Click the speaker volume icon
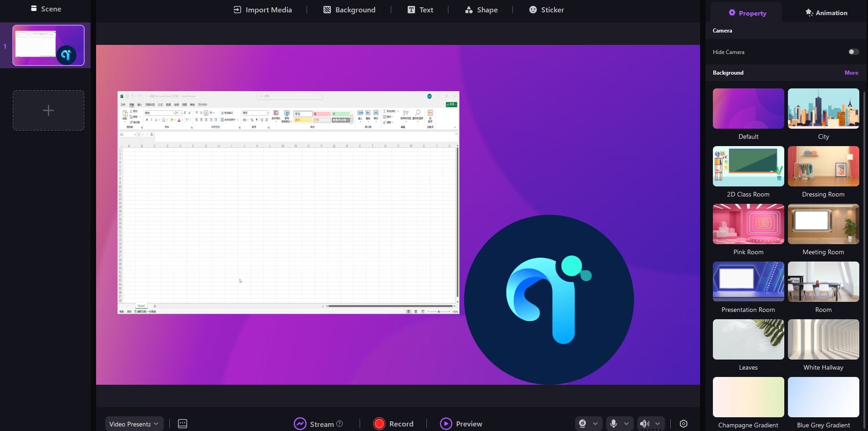The width and height of the screenshot is (868, 431). [x=645, y=424]
